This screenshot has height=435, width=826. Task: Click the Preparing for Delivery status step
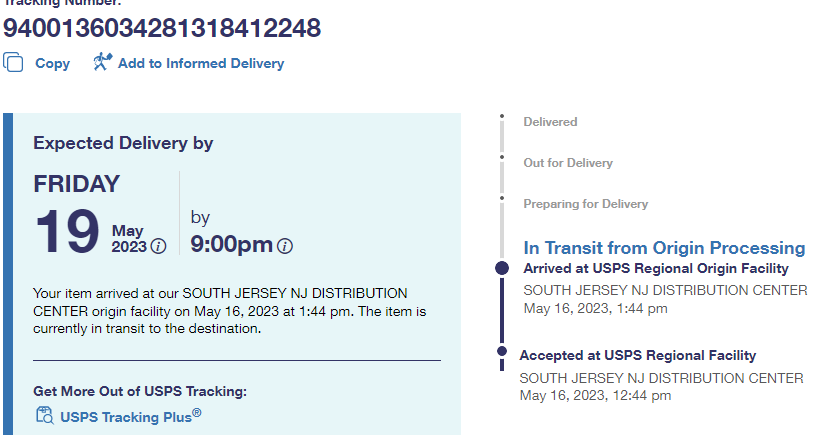[x=585, y=204]
